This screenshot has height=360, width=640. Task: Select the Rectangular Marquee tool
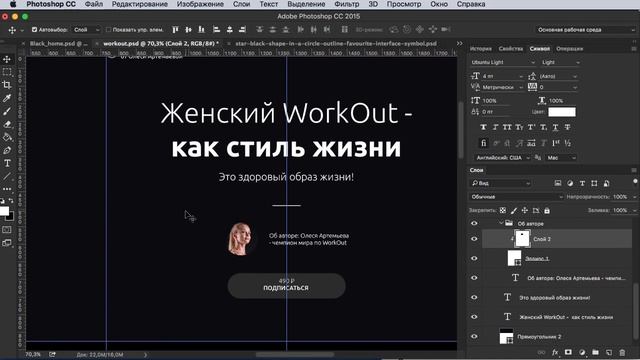[7, 72]
